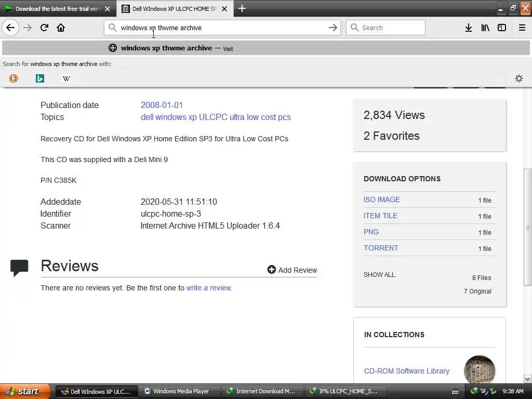This screenshot has width=532, height=399.
Task: Open the 8% ULCPC_HOME_S download taskbar button
Action: (x=345, y=391)
